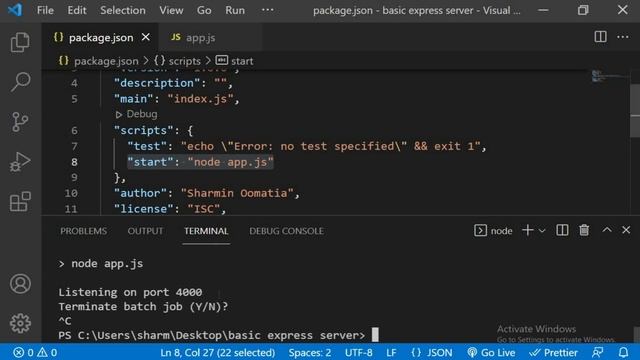
Task: Click line number 8 in gutter
Action: point(74,162)
